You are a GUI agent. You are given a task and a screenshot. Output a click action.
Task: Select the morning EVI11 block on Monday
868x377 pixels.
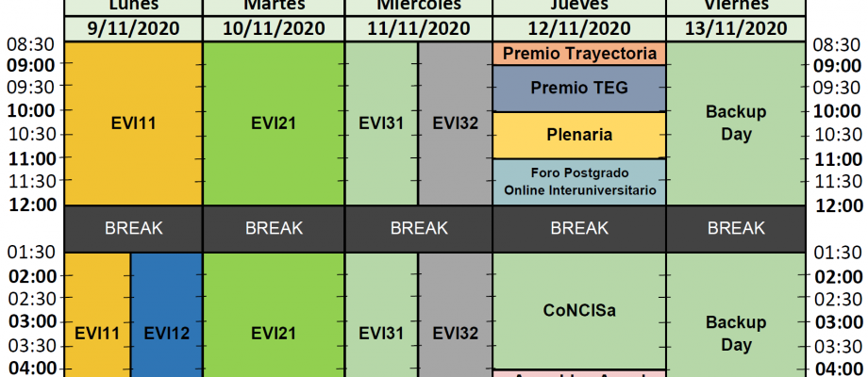click(134, 123)
